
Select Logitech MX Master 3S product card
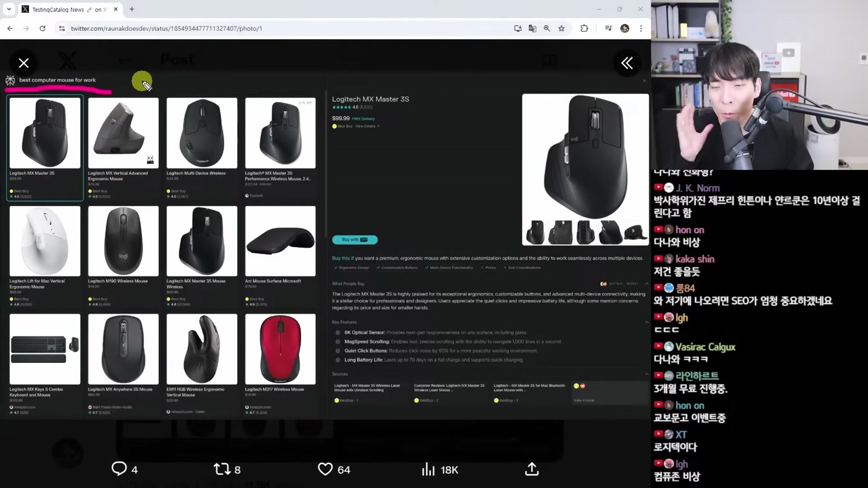click(x=45, y=148)
